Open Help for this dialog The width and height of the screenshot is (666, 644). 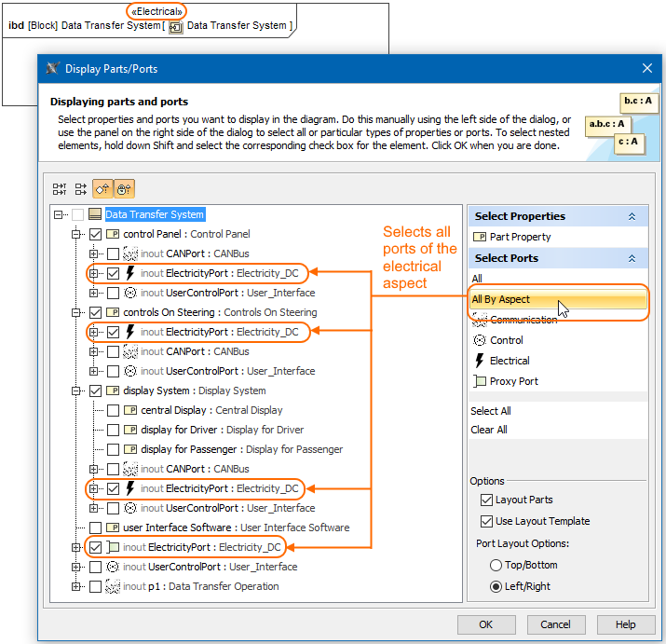(x=625, y=624)
